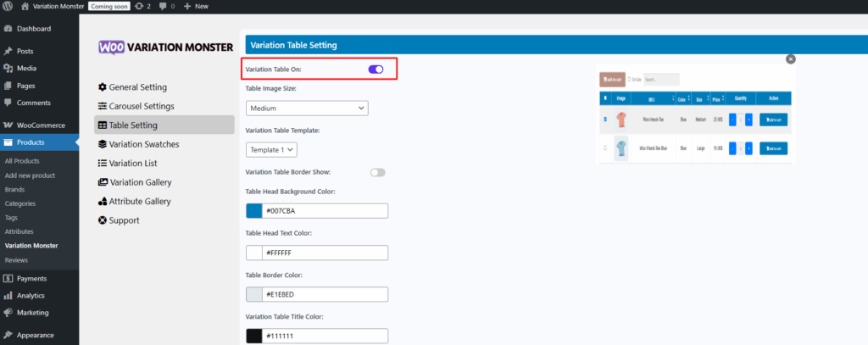The width and height of the screenshot is (868, 345).
Task: Select the Table Setting tab
Action: coord(164,125)
